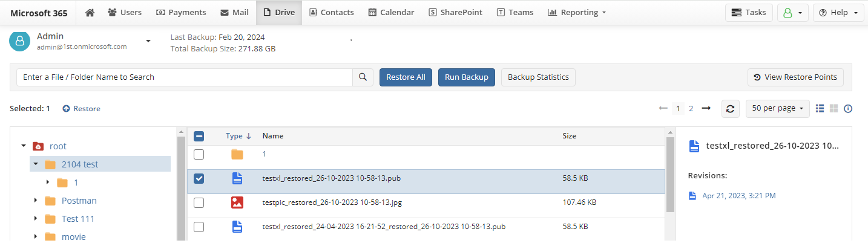Expand the Postman folder in tree

pos(36,201)
